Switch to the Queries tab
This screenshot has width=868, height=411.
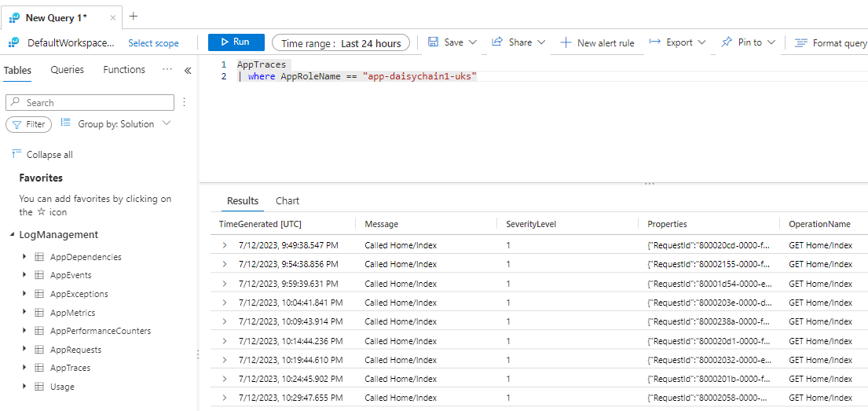tap(67, 70)
